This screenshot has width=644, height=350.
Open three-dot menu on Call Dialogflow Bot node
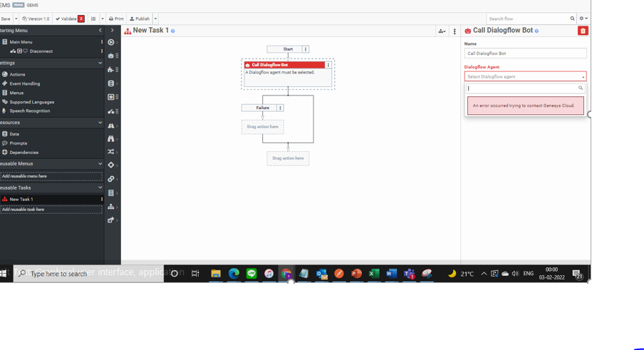tap(328, 65)
